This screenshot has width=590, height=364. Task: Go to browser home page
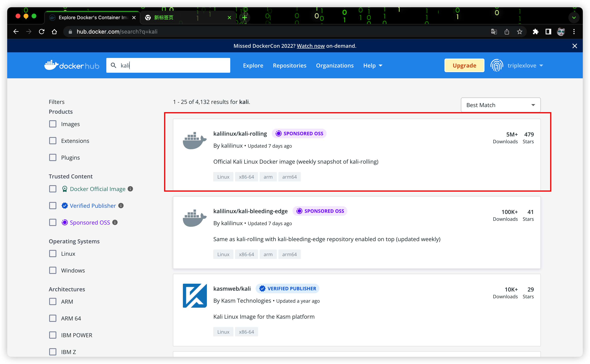54,32
